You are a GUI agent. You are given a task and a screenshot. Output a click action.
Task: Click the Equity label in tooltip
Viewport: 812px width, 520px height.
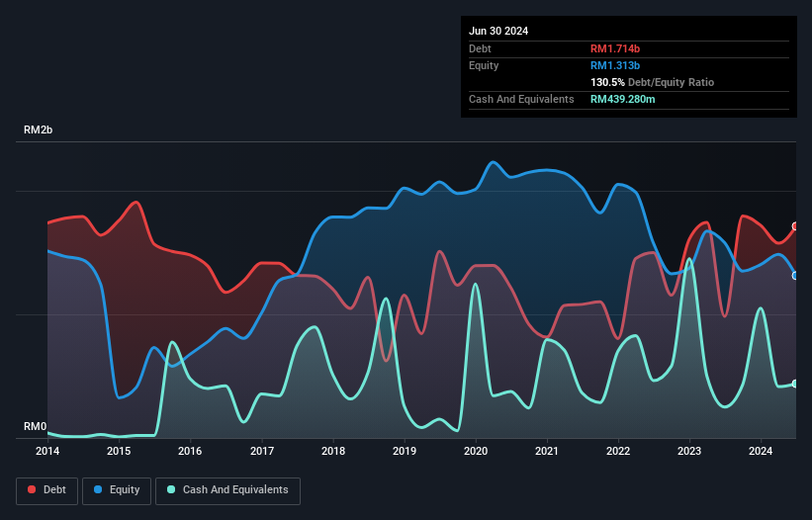[x=484, y=65]
